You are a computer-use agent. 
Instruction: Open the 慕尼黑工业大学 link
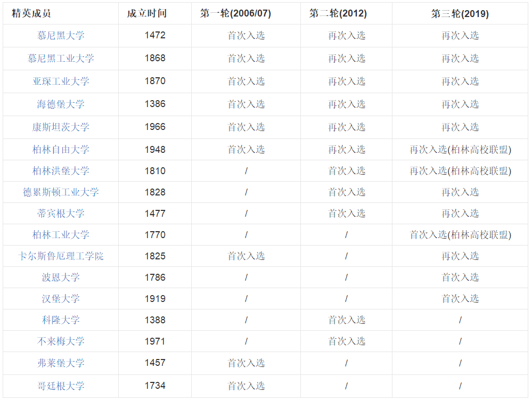(x=61, y=59)
